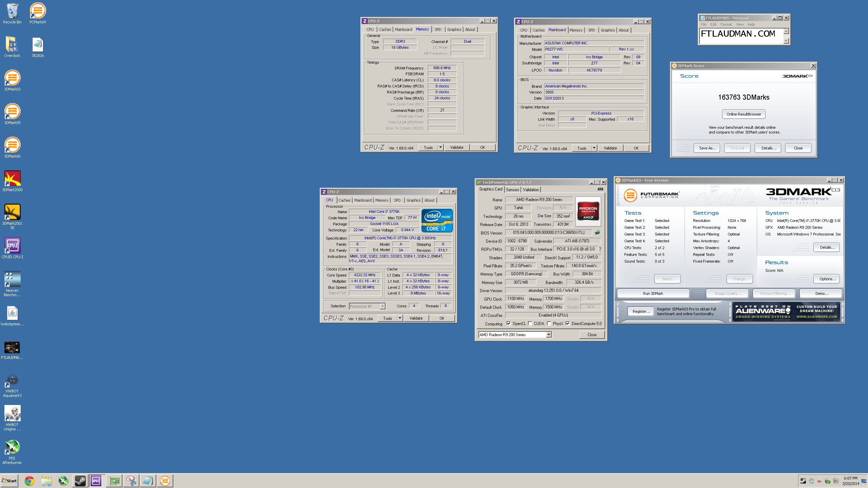Viewport: 868px width, 488px height.
Task: Click the Bus Interface question mark in GPU-Z
Action: (600, 249)
